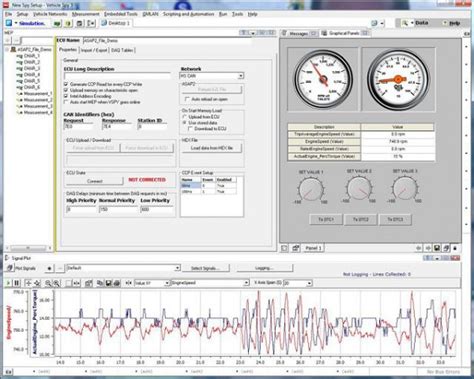Click Load data from HEX file button
Image resolution: width=474 pixels, height=379 pixels.
coord(212,148)
